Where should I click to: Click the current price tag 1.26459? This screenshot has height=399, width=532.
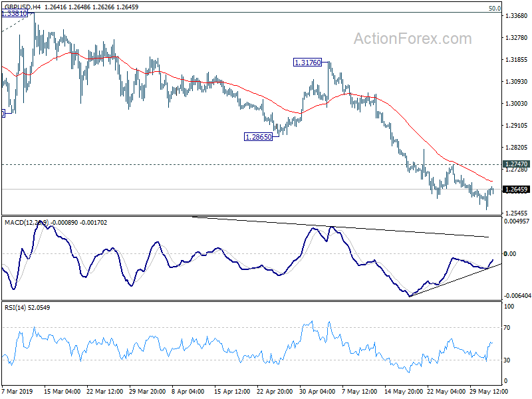517,190
